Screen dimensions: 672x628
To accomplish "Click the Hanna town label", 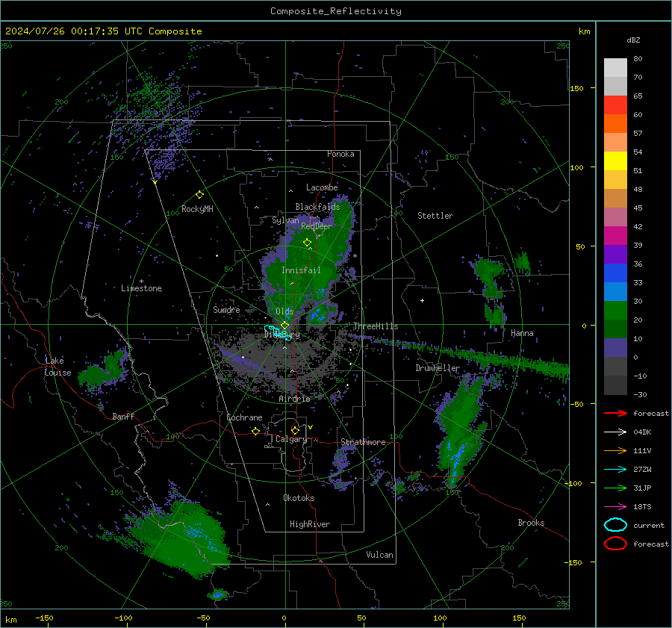I will (522, 333).
